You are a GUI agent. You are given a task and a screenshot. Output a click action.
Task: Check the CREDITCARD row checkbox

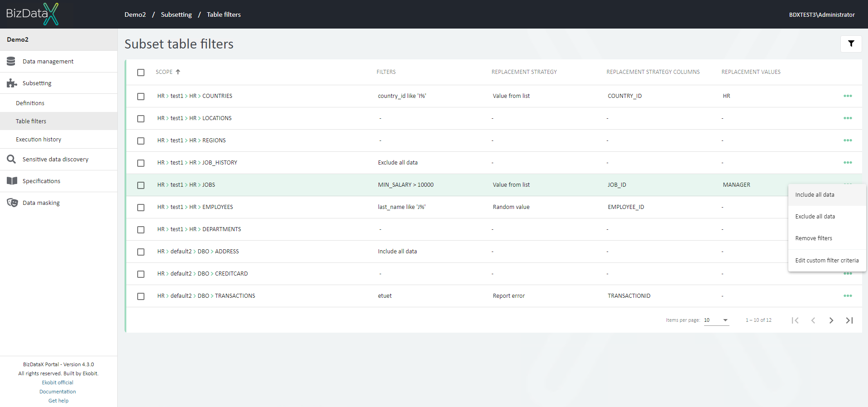coord(141,274)
